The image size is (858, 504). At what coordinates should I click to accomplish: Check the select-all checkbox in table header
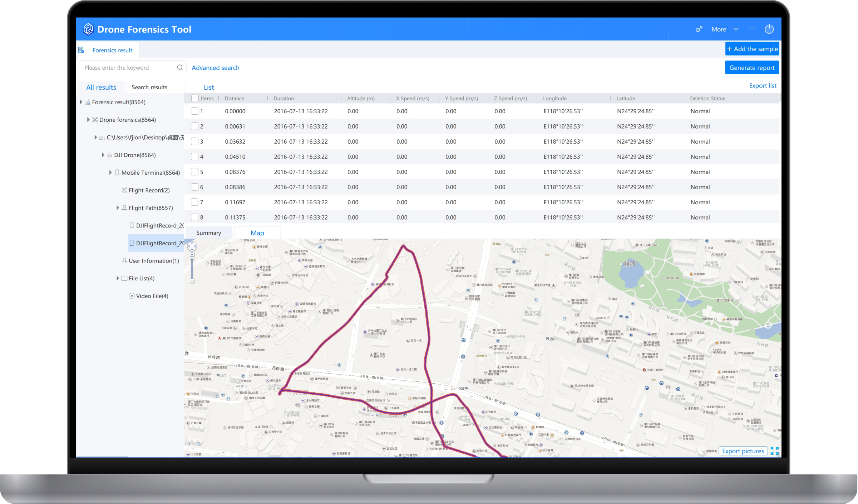coord(195,98)
